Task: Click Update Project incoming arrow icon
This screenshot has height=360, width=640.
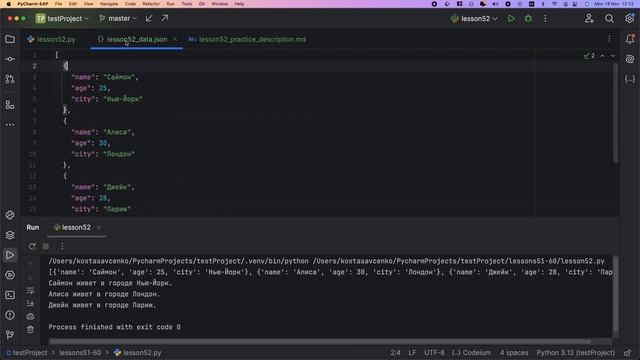Action: click(x=149, y=18)
